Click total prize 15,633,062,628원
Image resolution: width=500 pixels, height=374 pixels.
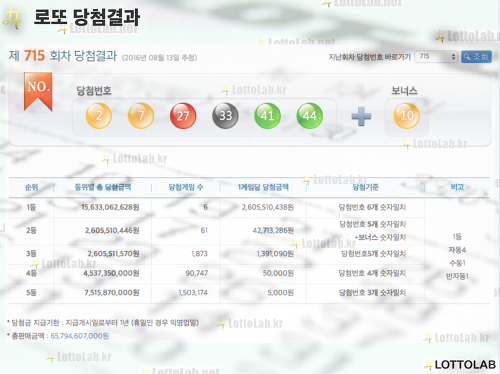pyautogui.click(x=110, y=207)
